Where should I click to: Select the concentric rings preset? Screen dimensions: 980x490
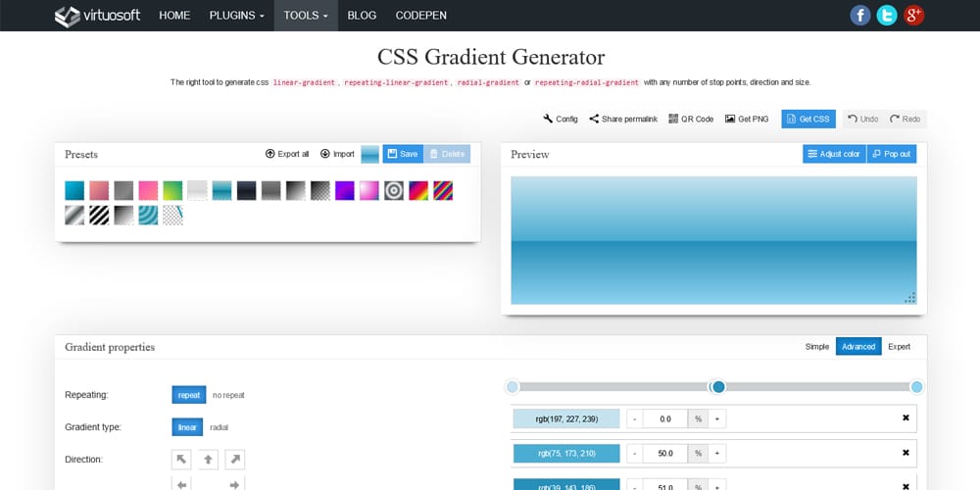click(394, 191)
